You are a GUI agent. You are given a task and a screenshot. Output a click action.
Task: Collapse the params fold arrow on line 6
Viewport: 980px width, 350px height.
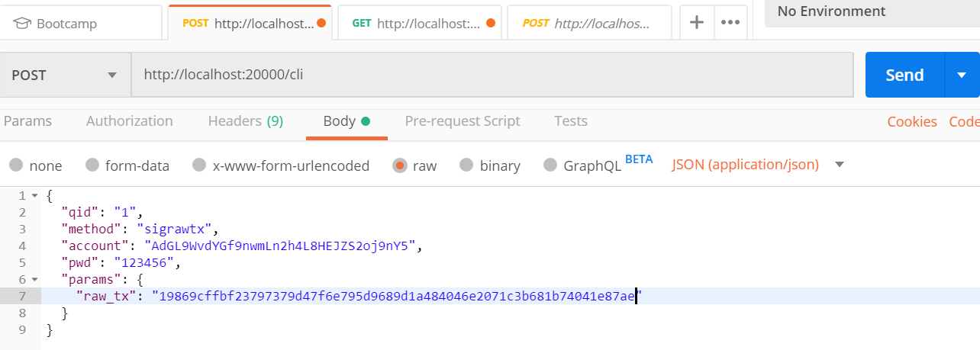point(34,280)
